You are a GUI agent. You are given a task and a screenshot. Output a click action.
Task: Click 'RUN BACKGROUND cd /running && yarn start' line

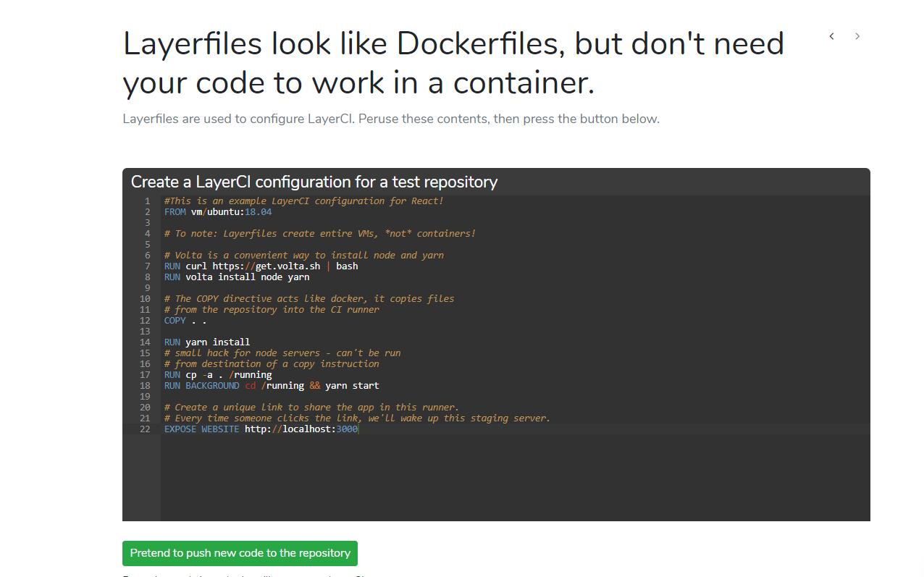(272, 386)
